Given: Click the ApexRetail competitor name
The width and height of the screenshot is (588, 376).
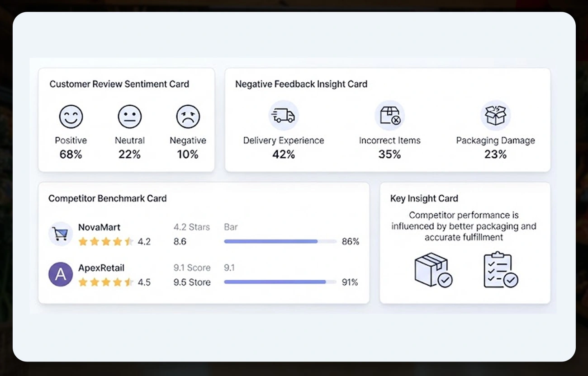Looking at the screenshot, I should tap(101, 268).
